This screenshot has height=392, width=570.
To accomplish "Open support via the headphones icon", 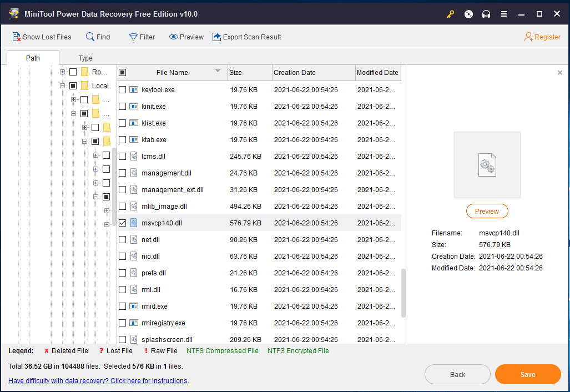I will tap(486, 14).
